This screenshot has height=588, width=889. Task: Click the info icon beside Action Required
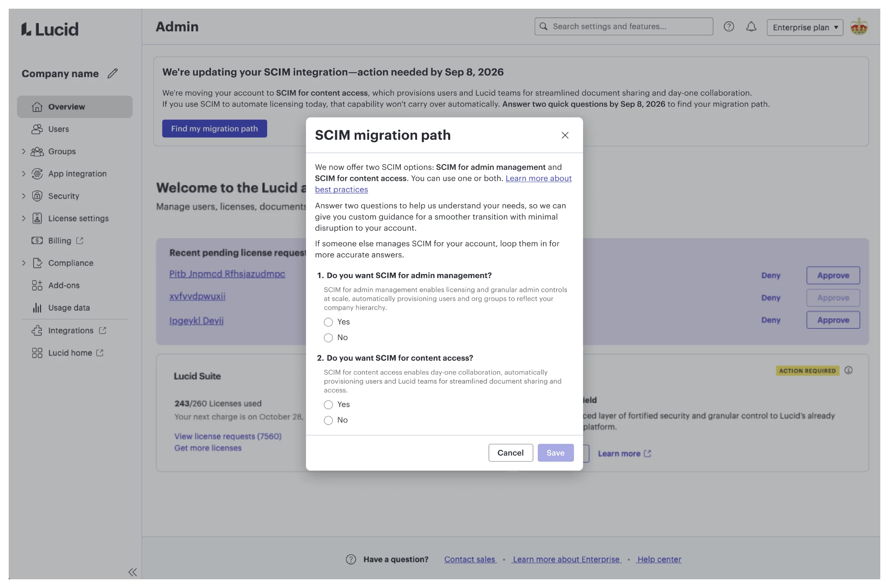(848, 370)
